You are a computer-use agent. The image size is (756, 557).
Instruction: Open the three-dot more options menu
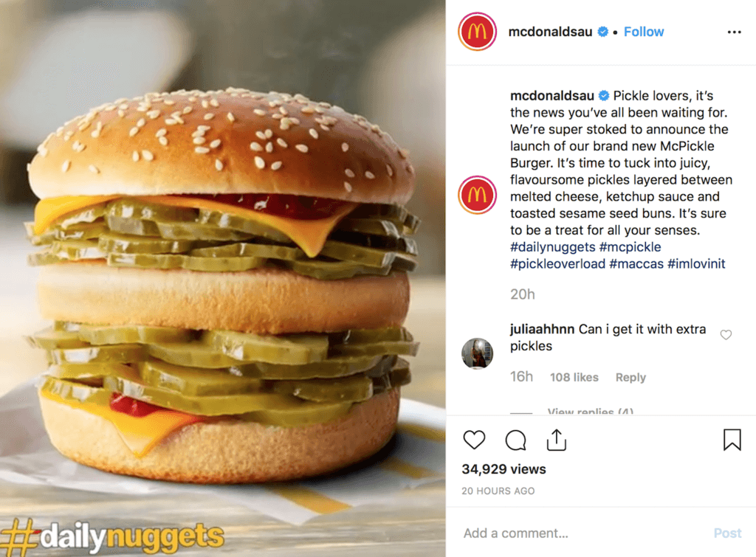click(x=734, y=32)
